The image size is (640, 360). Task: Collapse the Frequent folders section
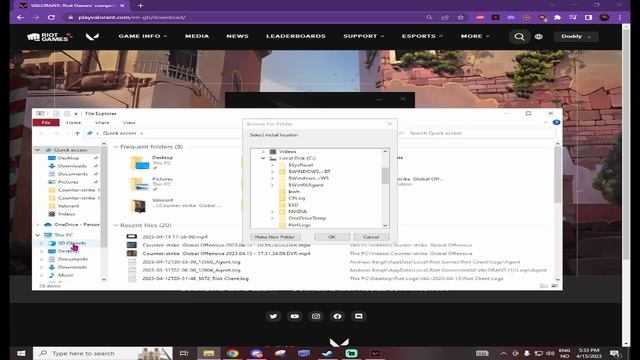(116, 147)
